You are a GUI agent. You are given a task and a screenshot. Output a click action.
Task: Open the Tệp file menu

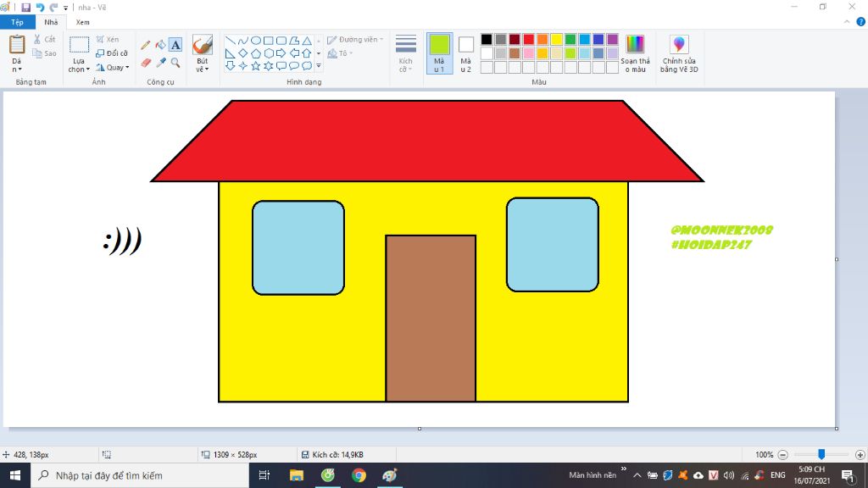pos(17,22)
